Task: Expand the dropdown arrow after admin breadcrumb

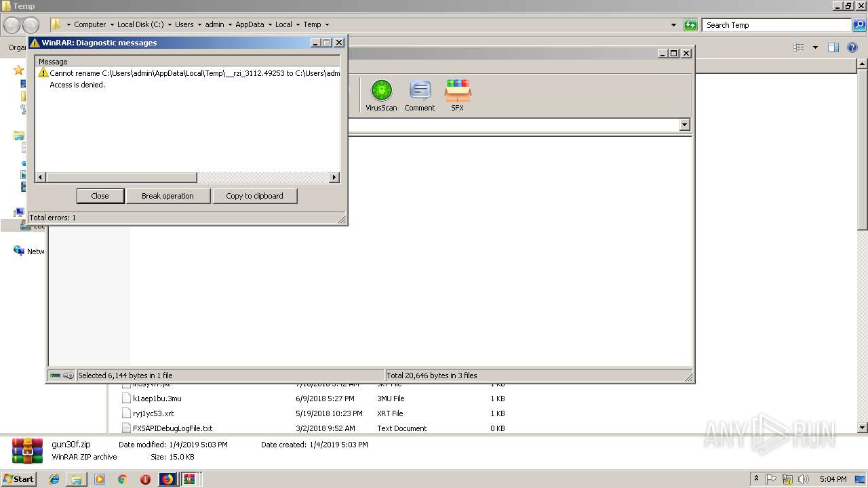Action: pyautogui.click(x=230, y=25)
